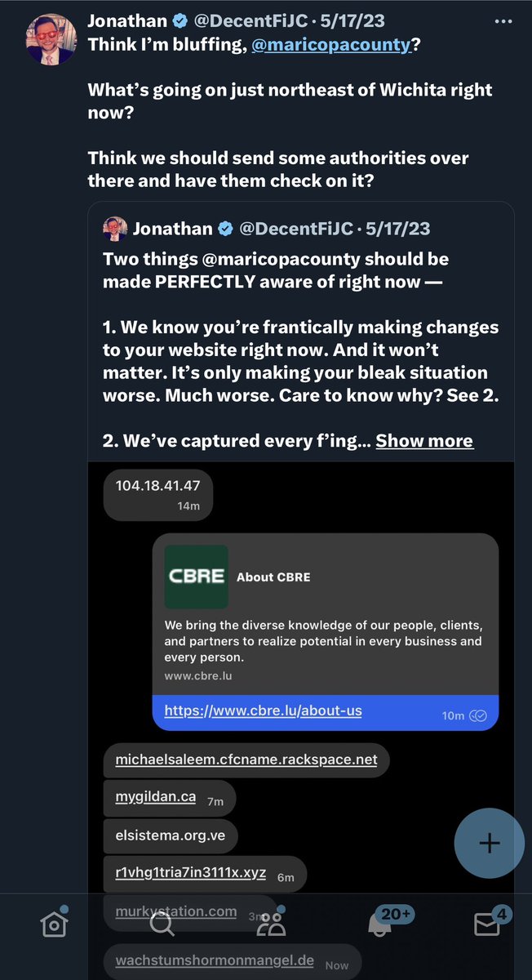Image resolution: width=532 pixels, height=980 pixels.
Task: Open the Search tab magnifier icon
Action: (162, 923)
